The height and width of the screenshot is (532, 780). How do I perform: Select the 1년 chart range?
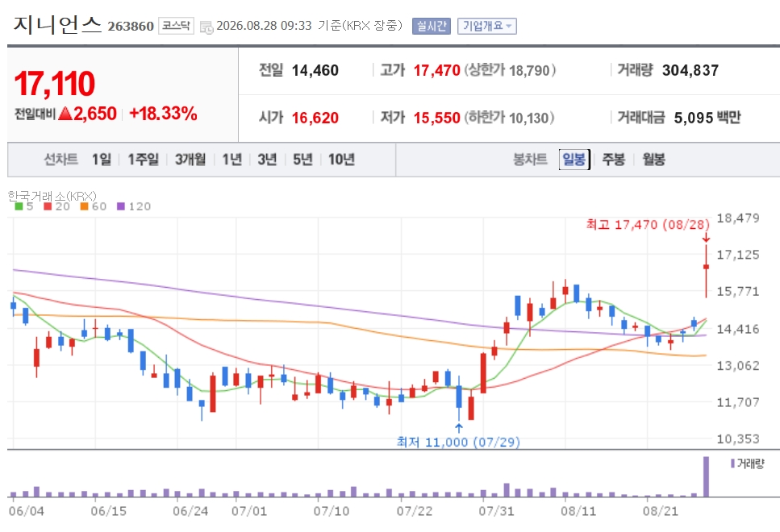point(231,159)
